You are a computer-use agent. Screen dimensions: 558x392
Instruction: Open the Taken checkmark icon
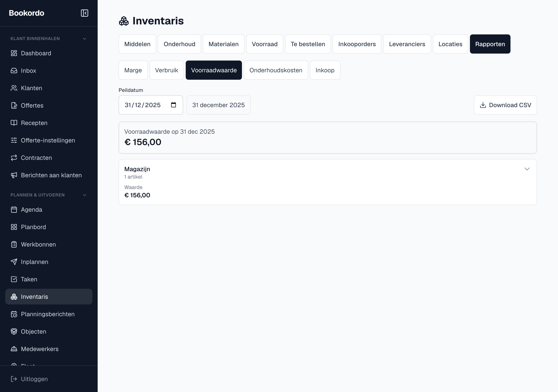(x=14, y=279)
